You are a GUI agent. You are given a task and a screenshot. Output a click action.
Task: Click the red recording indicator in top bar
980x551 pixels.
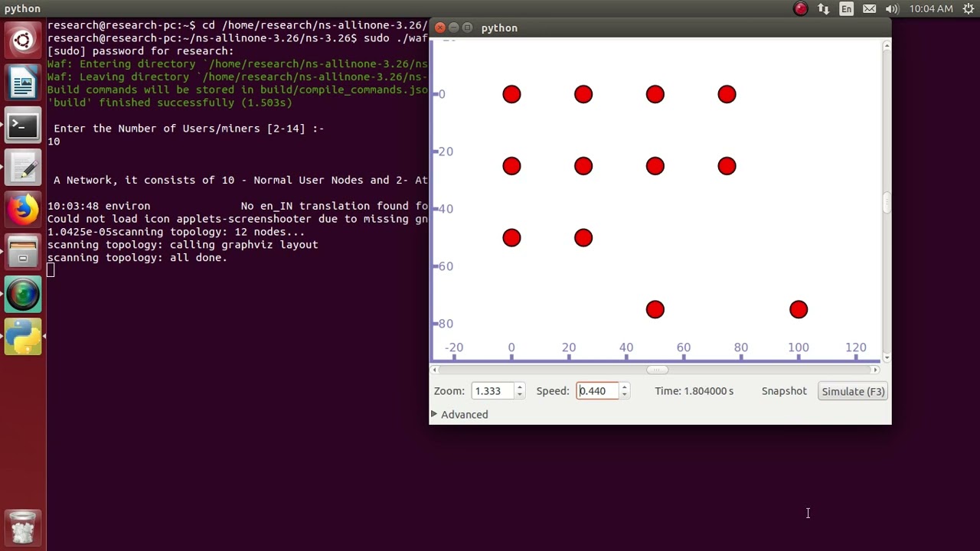pyautogui.click(x=801, y=9)
